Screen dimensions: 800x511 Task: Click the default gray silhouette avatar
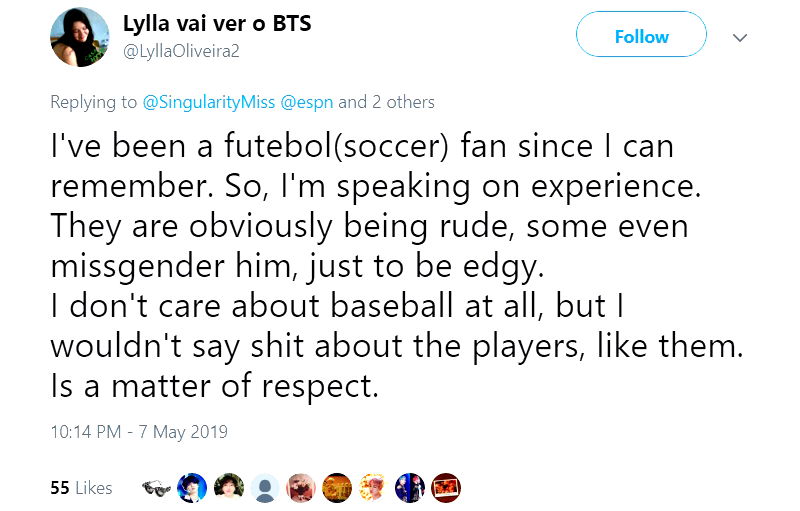click(x=265, y=488)
